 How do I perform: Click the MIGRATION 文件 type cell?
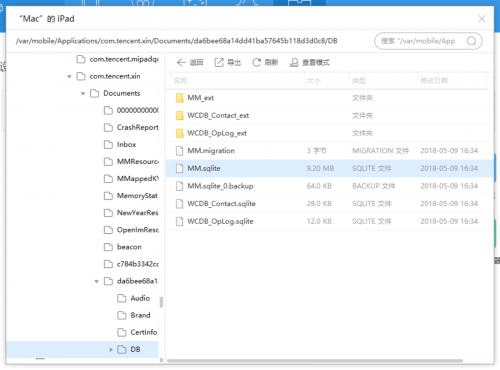pyautogui.click(x=381, y=151)
